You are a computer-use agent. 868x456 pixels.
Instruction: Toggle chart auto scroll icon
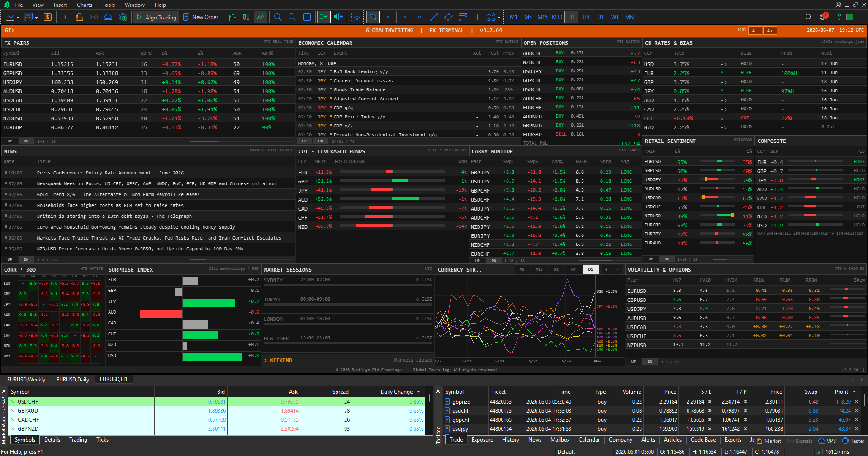[x=324, y=17]
